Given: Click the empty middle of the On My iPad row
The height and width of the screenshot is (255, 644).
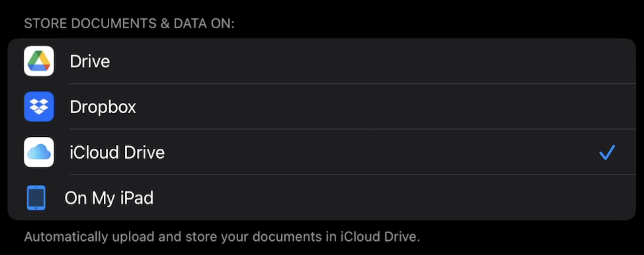Looking at the screenshot, I should point(339,198).
